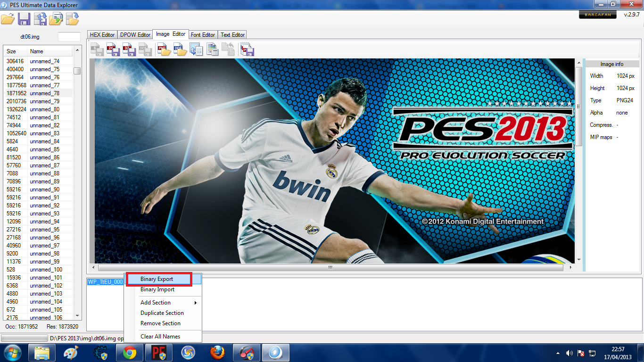Click the Occ: 1871952 status text
The image size is (644, 362).
tap(22, 327)
